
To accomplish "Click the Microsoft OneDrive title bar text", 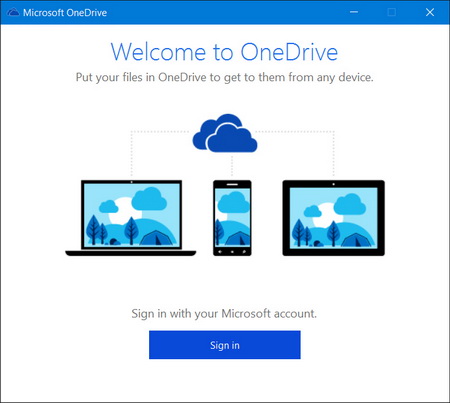I will (x=65, y=13).
